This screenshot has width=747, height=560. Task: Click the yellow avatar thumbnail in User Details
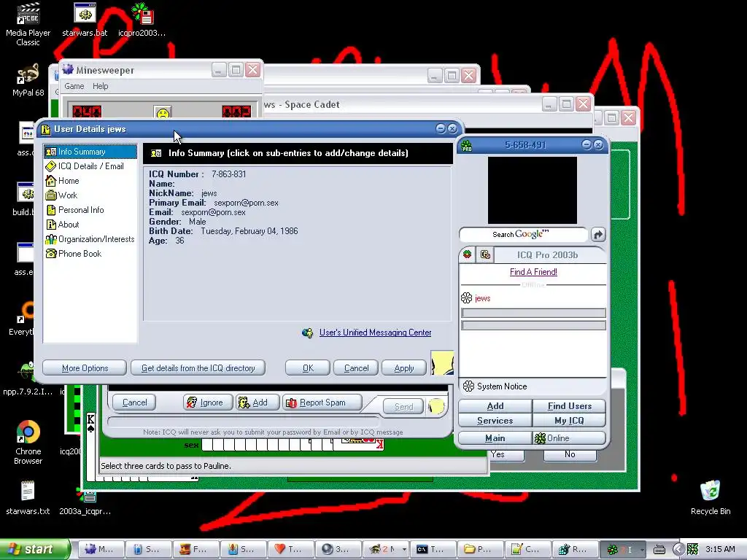[442, 363]
